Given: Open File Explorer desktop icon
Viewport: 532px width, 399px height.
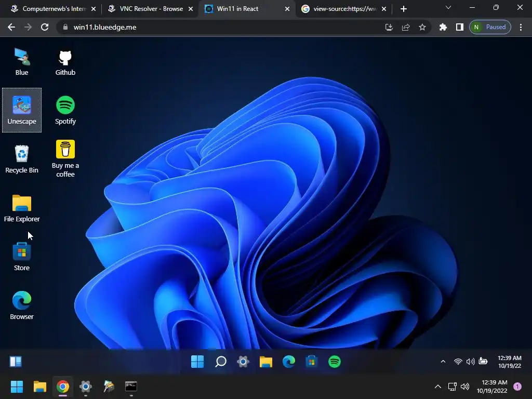Looking at the screenshot, I should pos(22,208).
